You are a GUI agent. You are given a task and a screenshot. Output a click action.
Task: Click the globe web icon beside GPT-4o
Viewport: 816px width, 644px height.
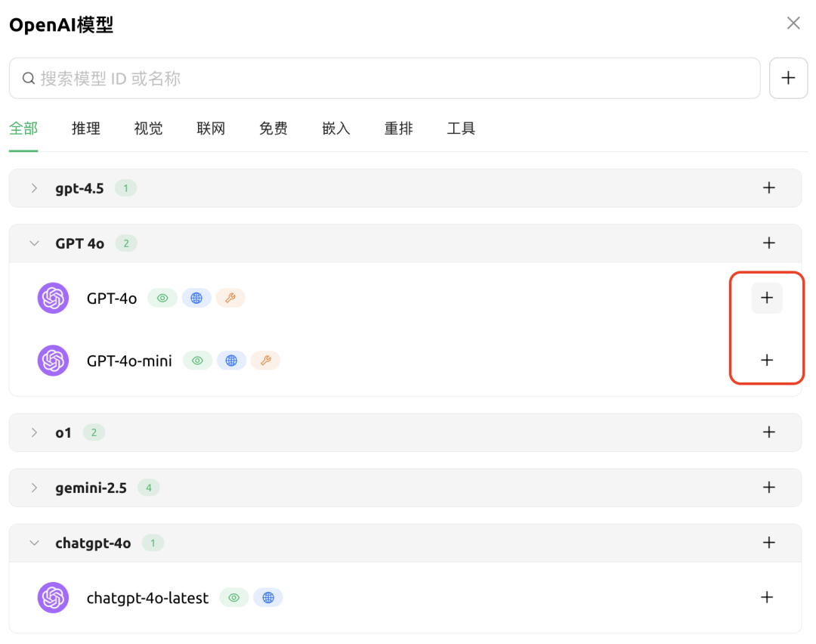[196, 297]
